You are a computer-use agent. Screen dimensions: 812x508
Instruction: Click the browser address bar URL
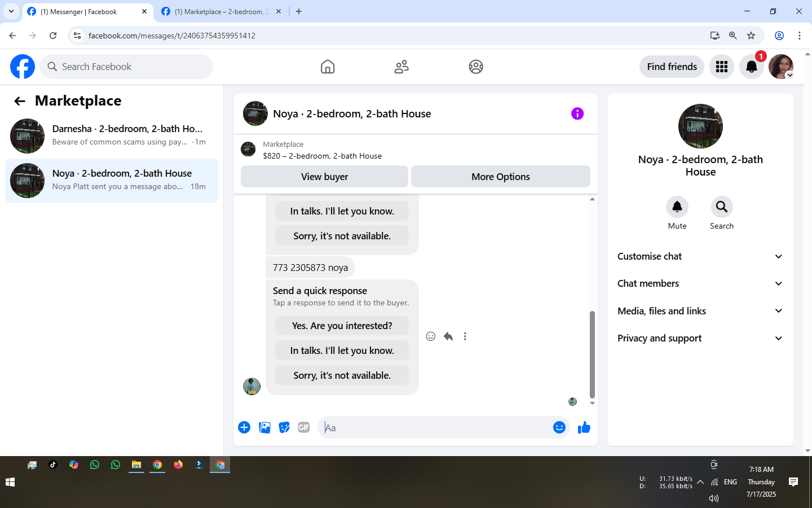click(x=171, y=36)
